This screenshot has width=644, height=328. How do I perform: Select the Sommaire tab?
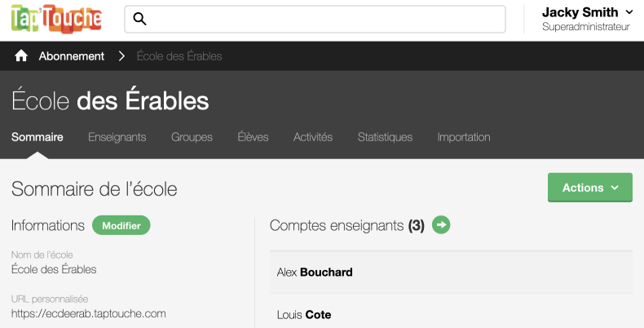pyautogui.click(x=37, y=137)
